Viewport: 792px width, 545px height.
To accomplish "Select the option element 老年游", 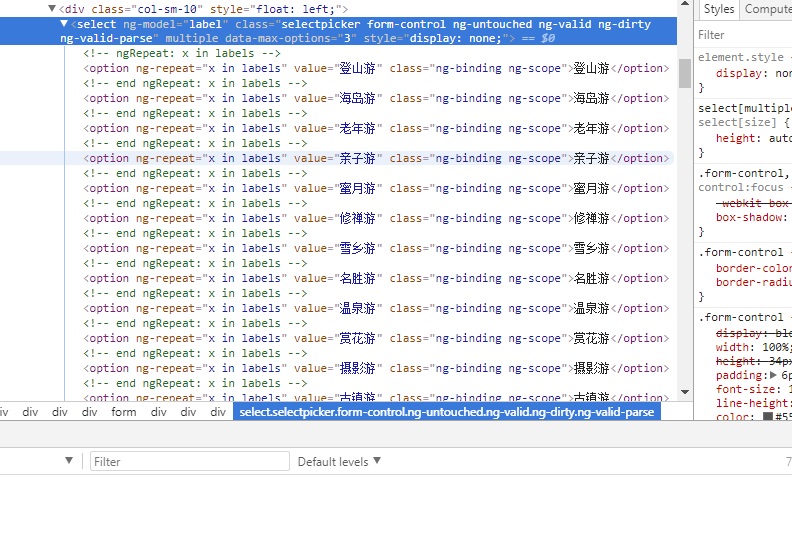I will pyautogui.click(x=376, y=128).
